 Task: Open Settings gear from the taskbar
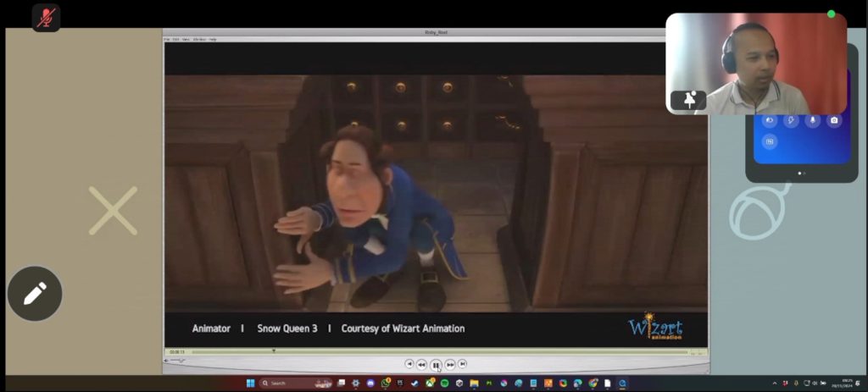click(x=355, y=384)
